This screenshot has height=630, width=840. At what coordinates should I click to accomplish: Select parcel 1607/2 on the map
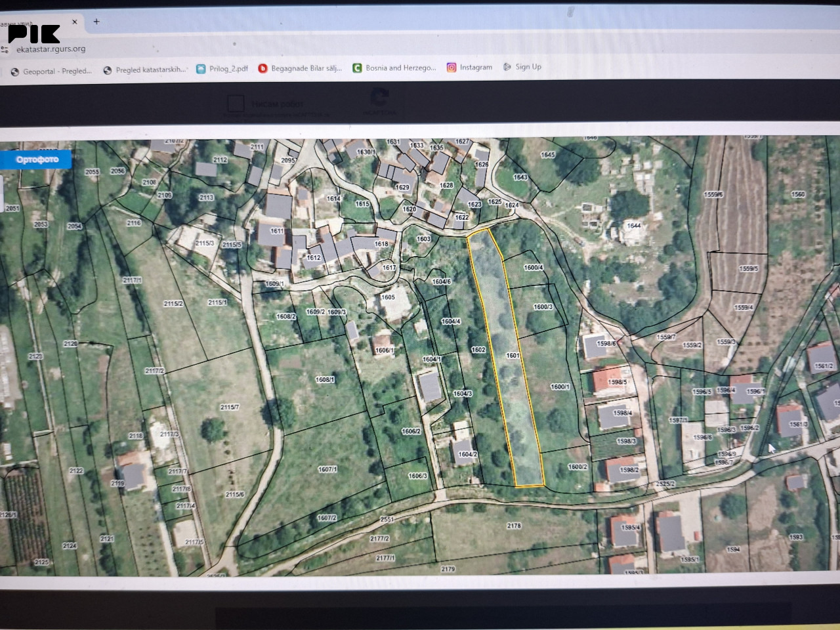327,518
